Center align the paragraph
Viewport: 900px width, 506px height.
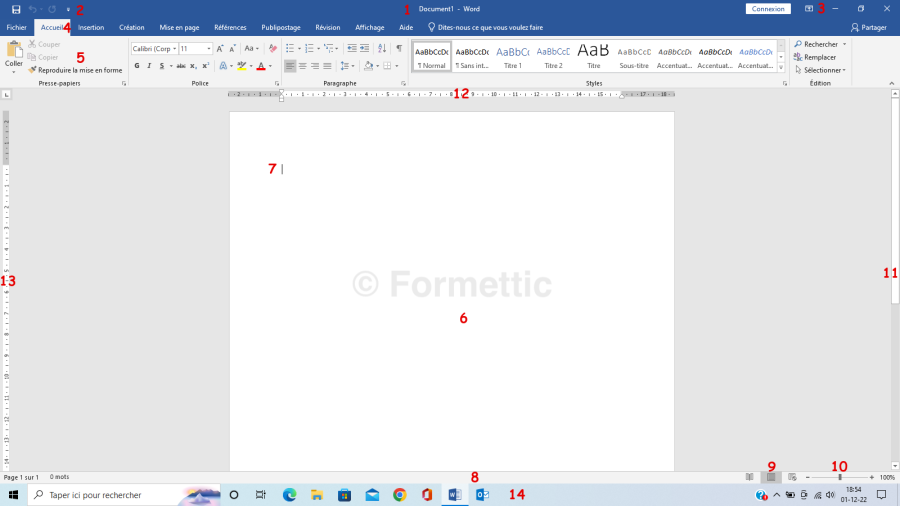pos(302,66)
